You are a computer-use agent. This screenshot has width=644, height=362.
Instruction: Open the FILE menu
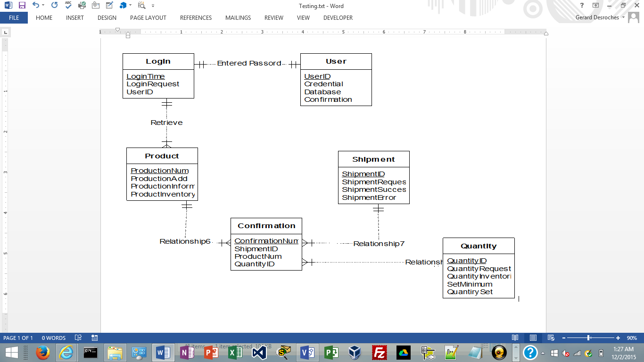pyautogui.click(x=14, y=17)
